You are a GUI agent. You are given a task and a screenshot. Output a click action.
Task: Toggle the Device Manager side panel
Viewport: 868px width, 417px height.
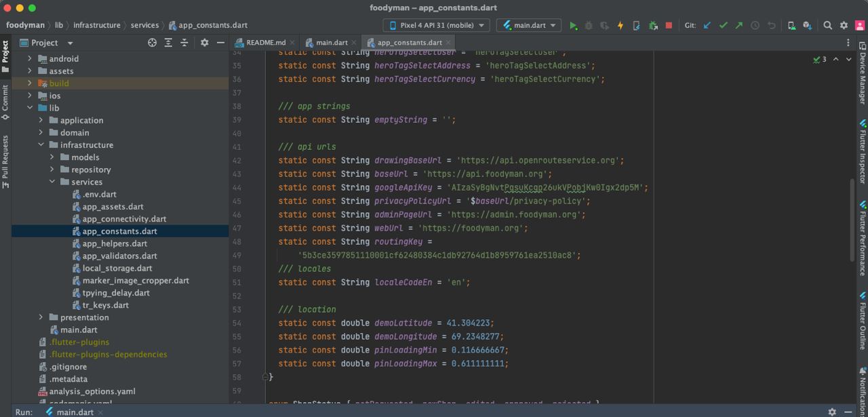point(863,75)
